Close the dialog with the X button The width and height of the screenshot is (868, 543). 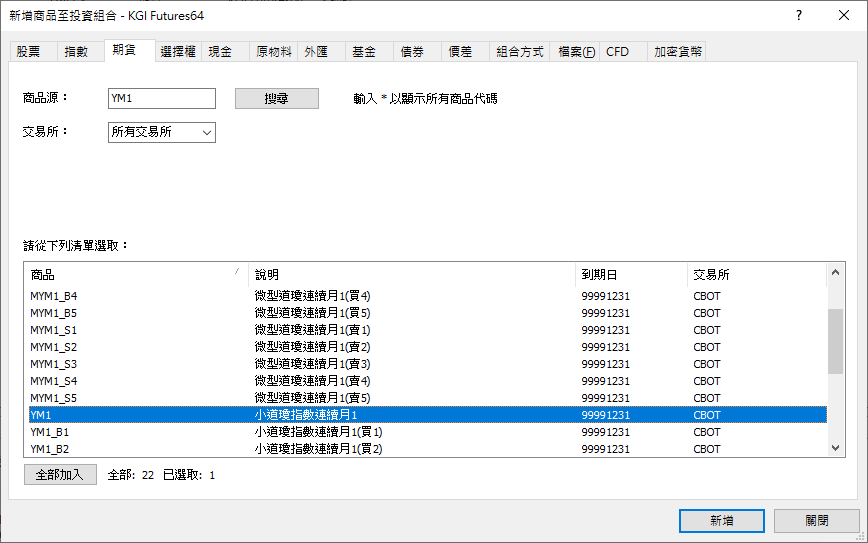844,15
